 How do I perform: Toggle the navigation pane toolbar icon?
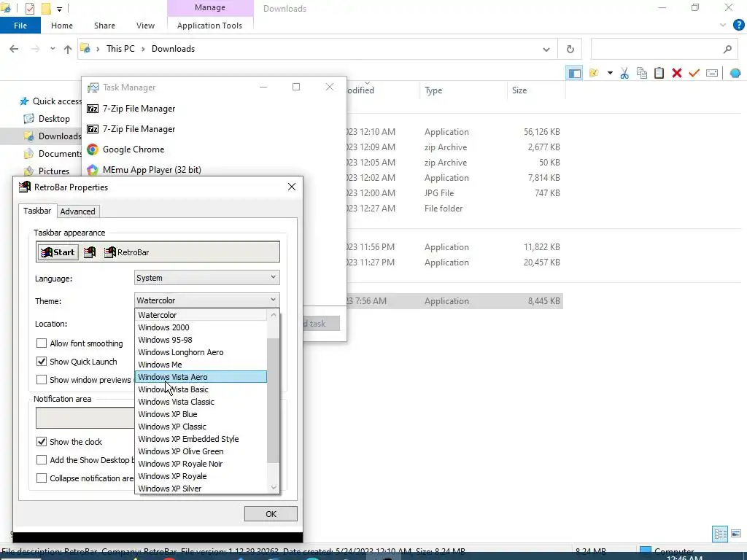tap(574, 74)
